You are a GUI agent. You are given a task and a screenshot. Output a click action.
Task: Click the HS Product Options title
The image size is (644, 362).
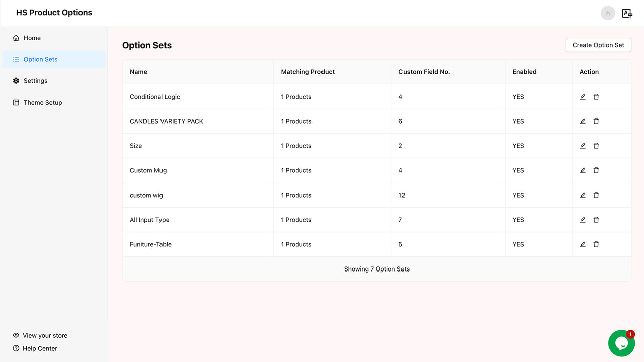pyautogui.click(x=54, y=12)
